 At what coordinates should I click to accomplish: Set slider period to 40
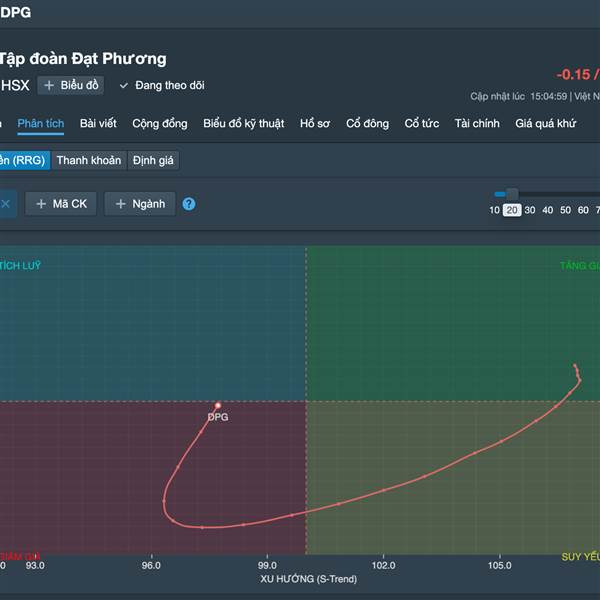coord(548,210)
